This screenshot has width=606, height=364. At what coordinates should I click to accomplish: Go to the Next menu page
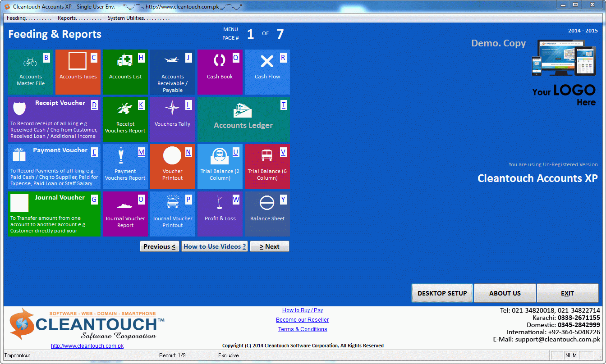[x=270, y=246]
